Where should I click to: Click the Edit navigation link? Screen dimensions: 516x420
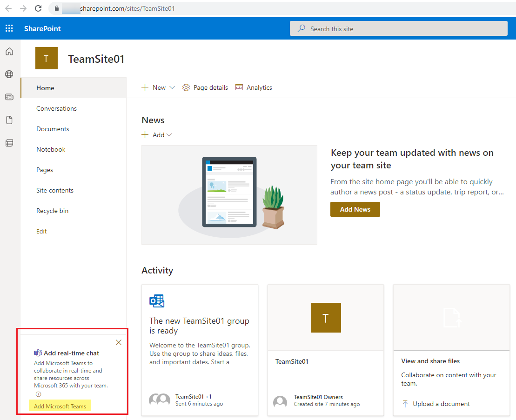coord(41,231)
